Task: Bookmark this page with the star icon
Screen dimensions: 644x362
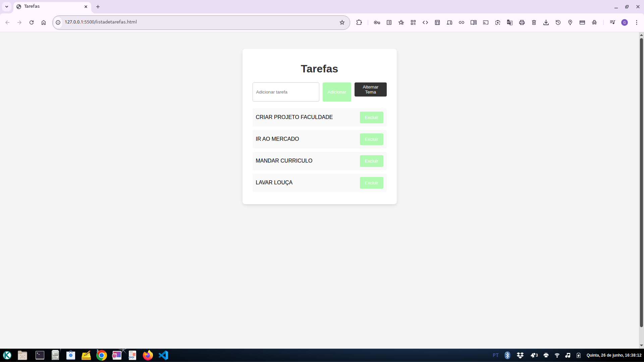Action: click(342, 22)
